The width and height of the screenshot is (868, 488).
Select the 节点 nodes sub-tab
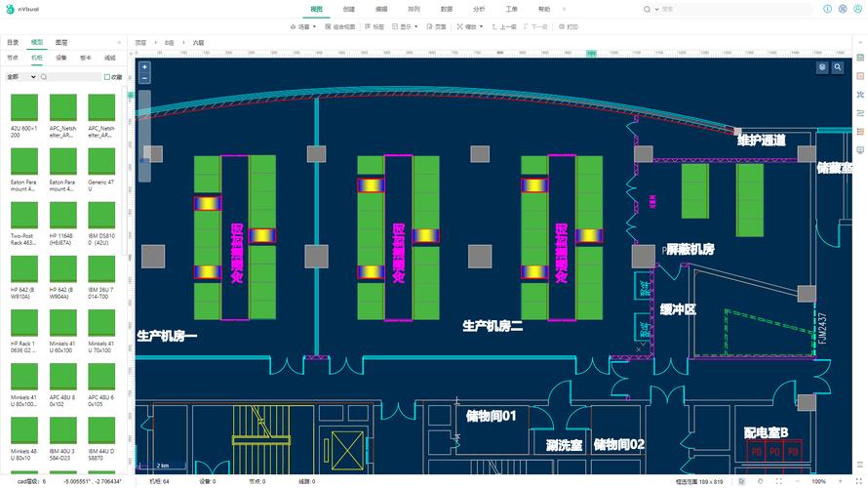point(13,58)
